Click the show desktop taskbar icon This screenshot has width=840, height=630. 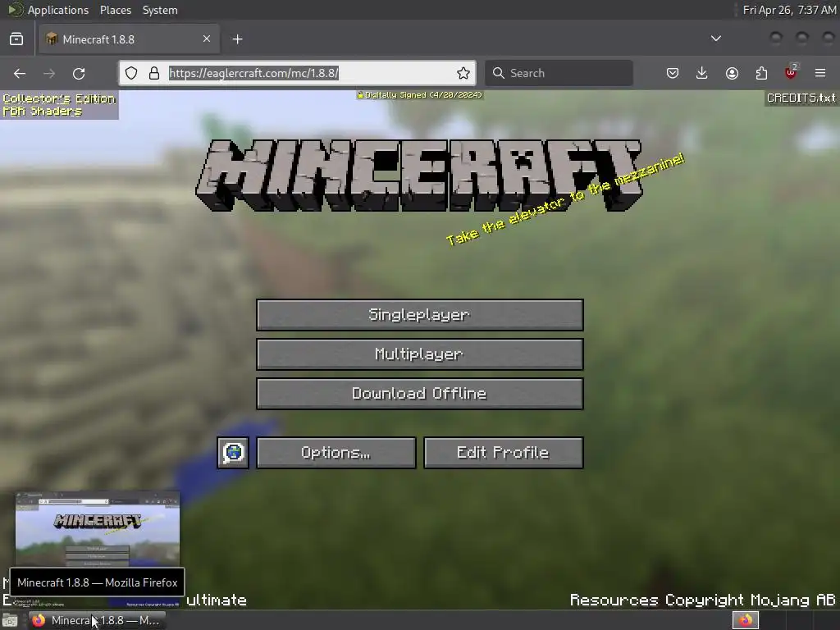click(10, 620)
